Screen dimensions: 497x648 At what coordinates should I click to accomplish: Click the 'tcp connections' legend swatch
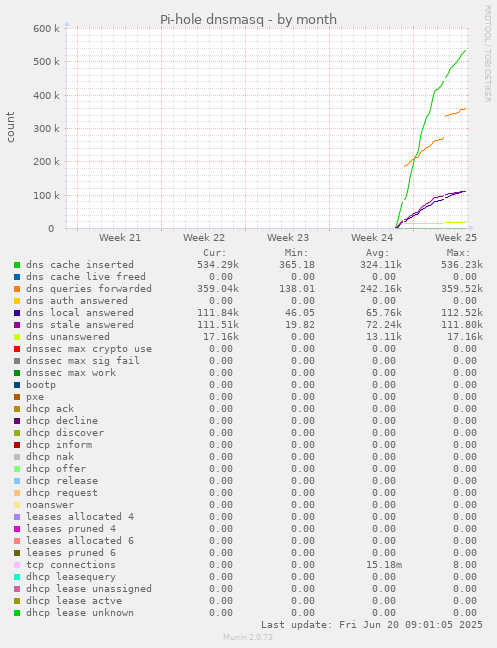pos(17,565)
